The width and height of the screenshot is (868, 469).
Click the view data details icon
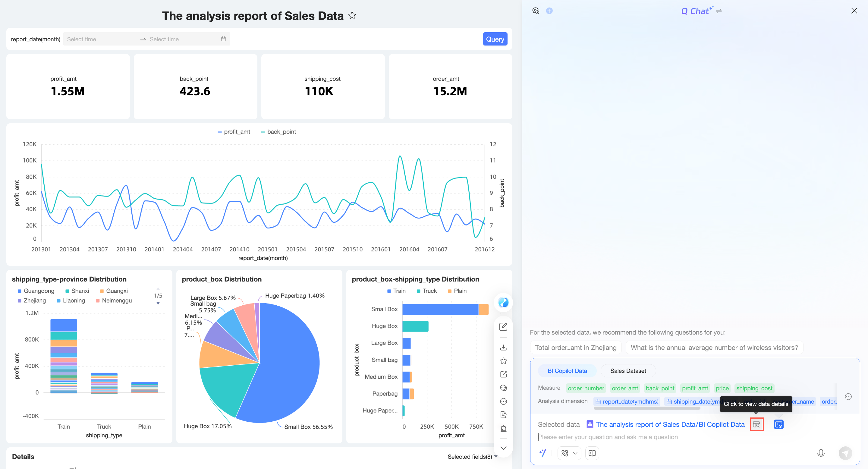pyautogui.click(x=756, y=424)
